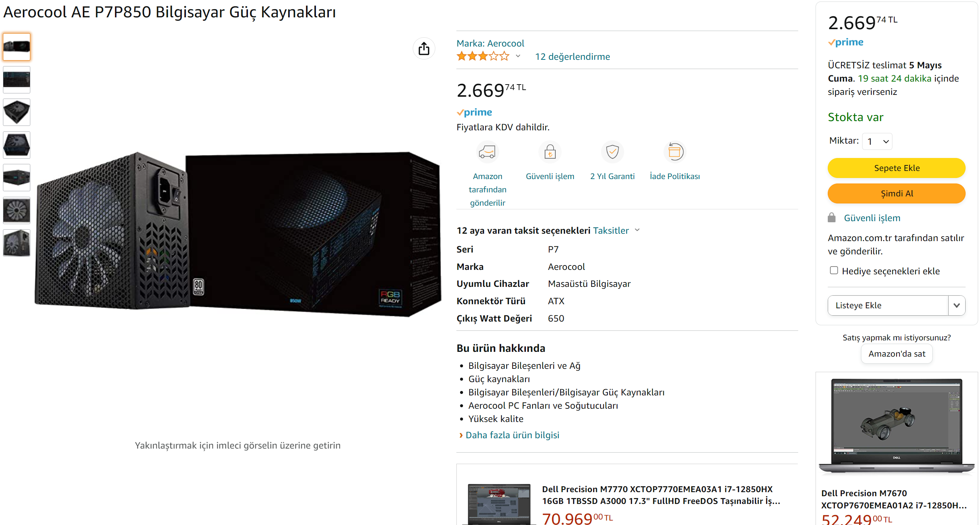Follow the Daha fazla ürün bilgisi link
The width and height of the screenshot is (980, 525).
pyautogui.click(x=512, y=435)
